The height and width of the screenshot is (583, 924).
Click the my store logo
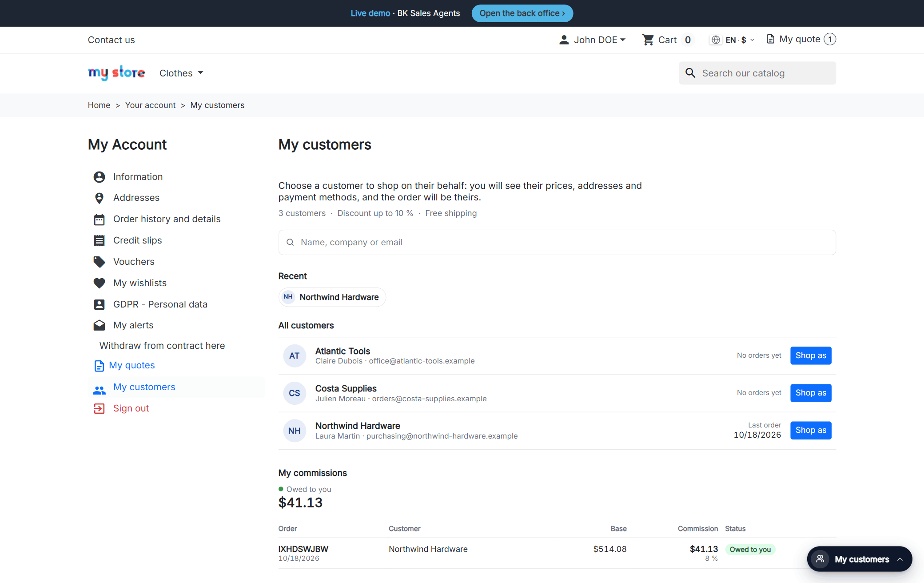point(116,73)
